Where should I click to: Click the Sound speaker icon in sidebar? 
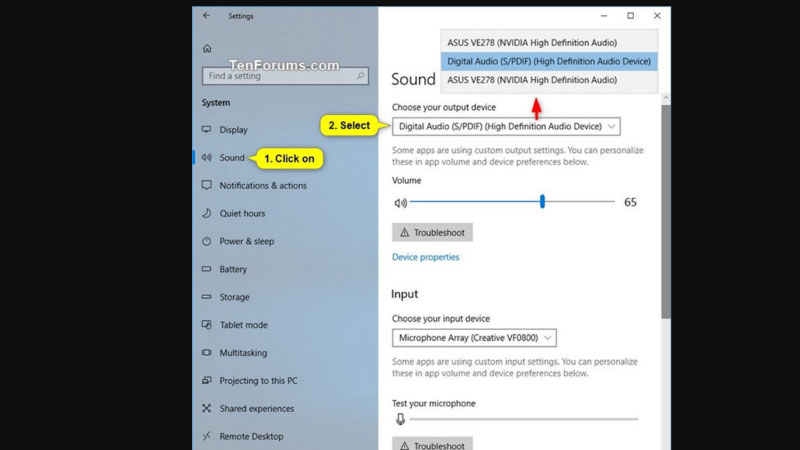[x=207, y=157]
